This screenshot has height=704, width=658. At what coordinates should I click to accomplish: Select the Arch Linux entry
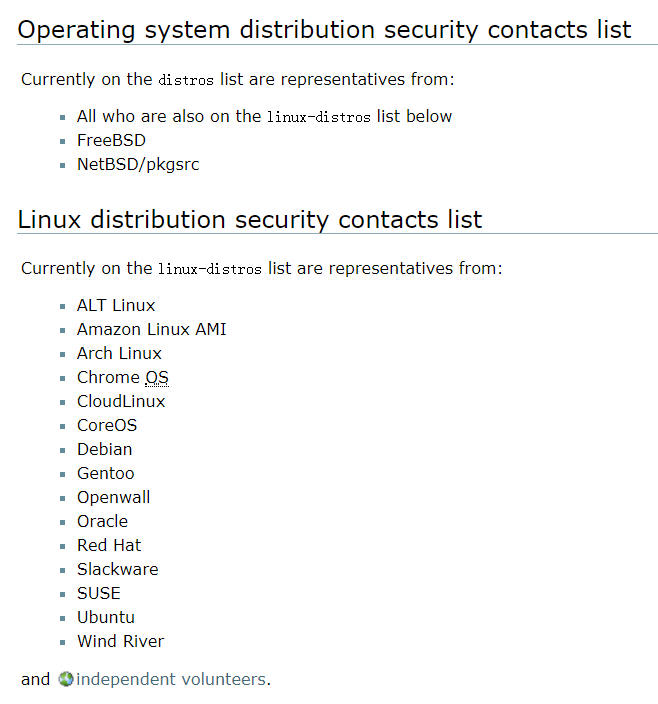[119, 354]
